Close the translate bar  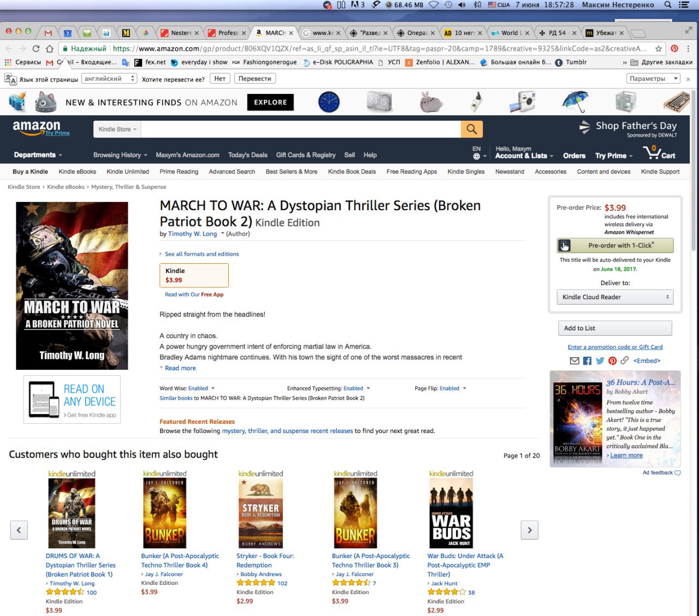688,79
